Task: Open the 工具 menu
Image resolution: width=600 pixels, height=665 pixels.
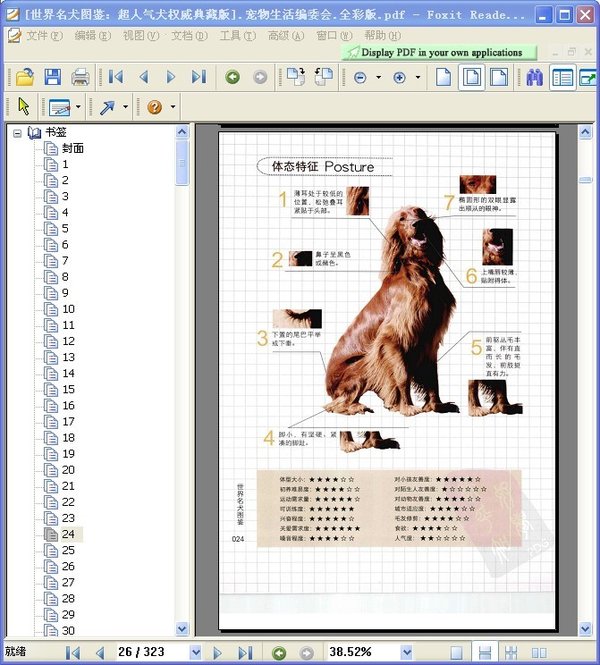Action: (x=236, y=35)
